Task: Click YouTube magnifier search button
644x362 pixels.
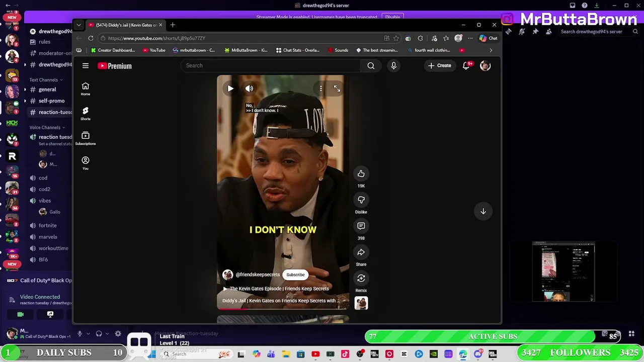Action: coord(371,65)
